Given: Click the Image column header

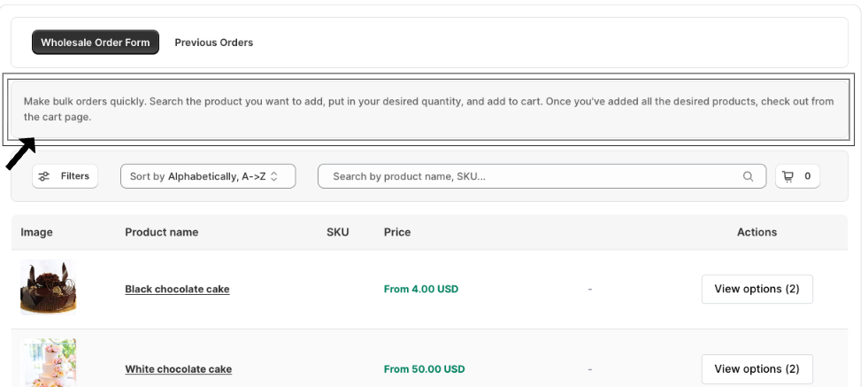Looking at the screenshot, I should (x=37, y=232).
